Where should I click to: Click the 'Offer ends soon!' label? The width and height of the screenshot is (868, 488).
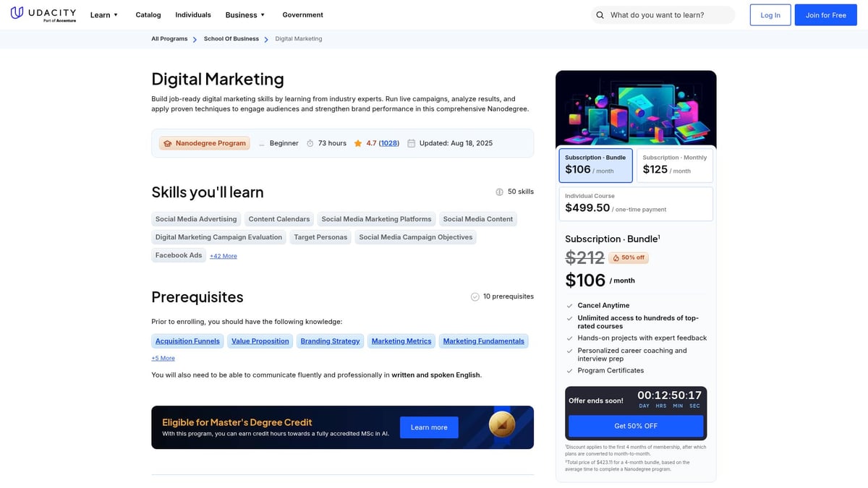(596, 401)
